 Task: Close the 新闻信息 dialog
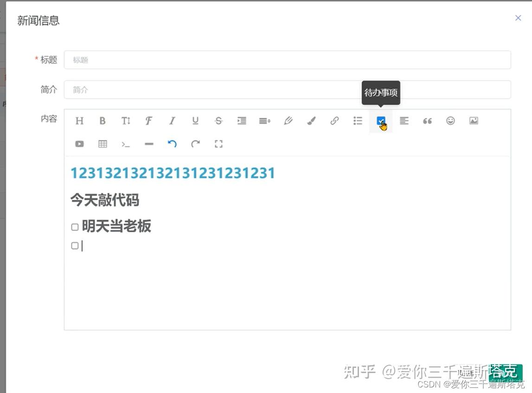point(518,18)
